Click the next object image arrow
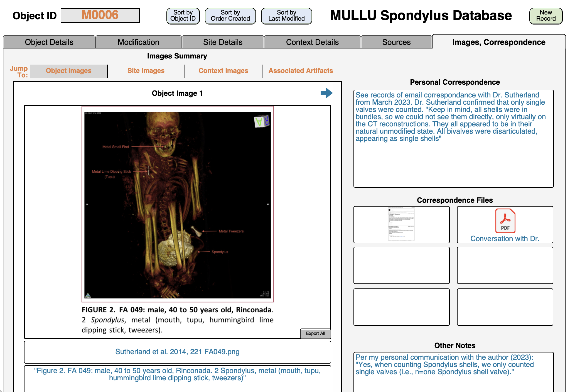This screenshot has height=392, width=570. point(326,93)
